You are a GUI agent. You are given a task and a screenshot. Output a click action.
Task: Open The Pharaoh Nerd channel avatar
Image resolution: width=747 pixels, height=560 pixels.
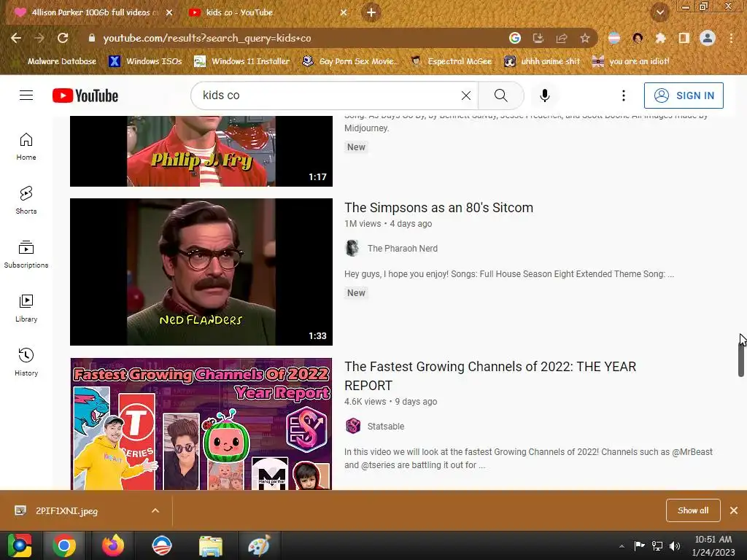coord(352,248)
